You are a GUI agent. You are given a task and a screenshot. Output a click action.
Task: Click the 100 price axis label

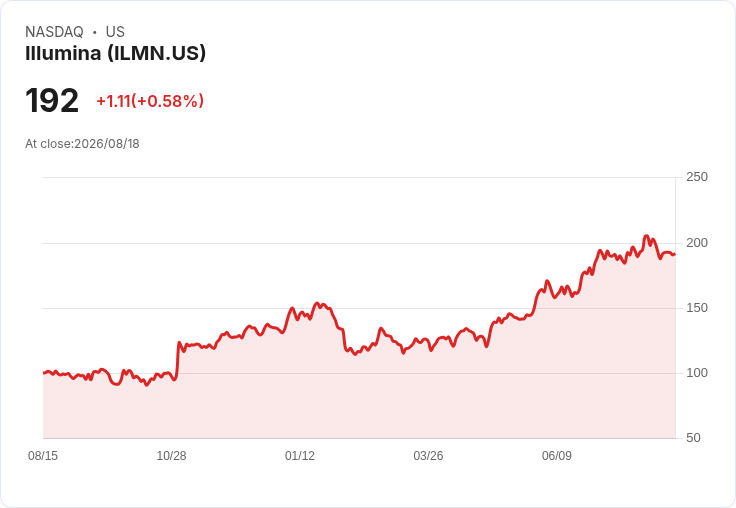pyautogui.click(x=697, y=373)
